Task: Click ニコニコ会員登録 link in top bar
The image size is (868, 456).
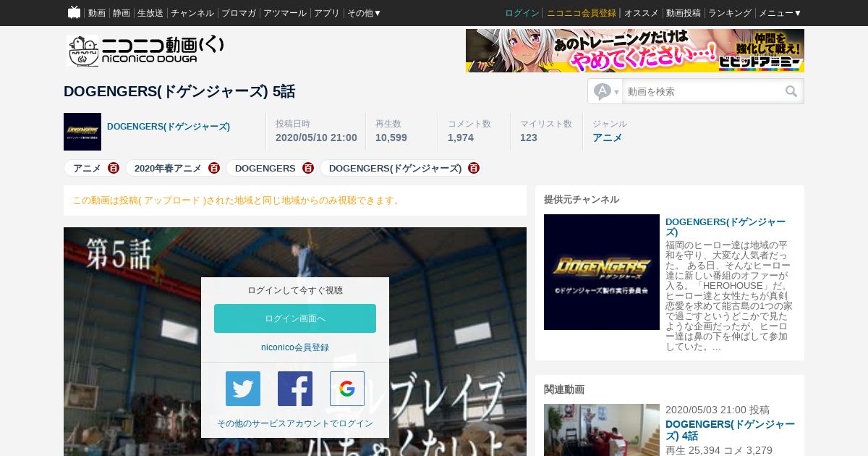Action: click(582, 13)
